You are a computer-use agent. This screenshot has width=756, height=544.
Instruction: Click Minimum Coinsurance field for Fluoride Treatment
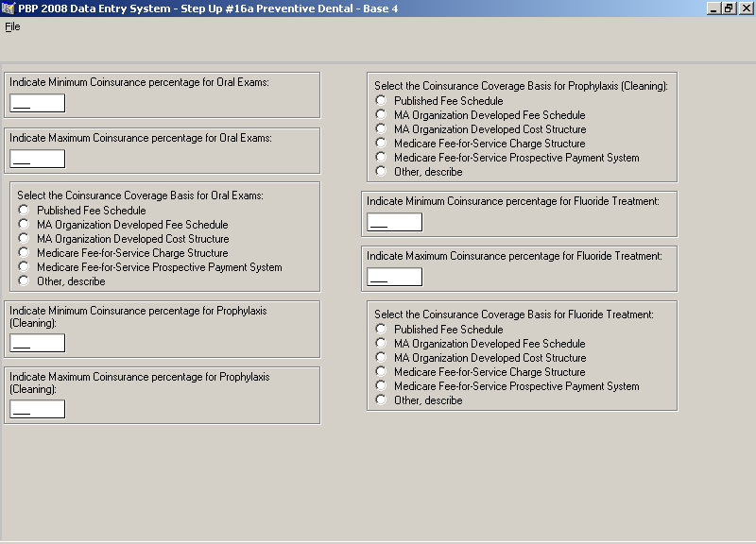coord(395,222)
